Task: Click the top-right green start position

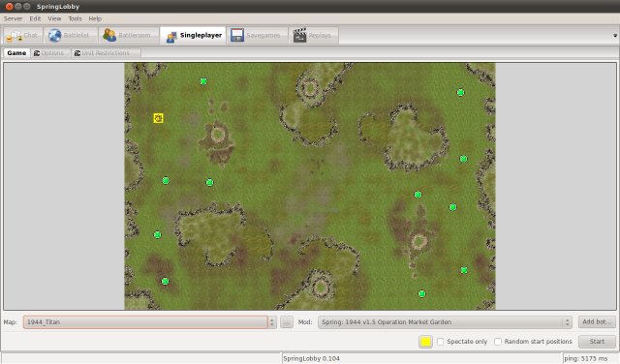Action: click(460, 92)
